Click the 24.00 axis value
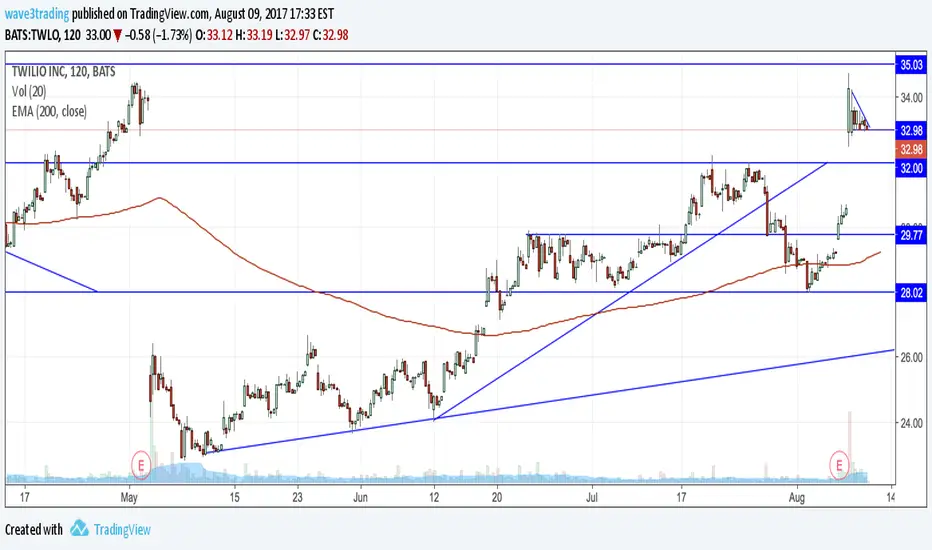Screen dimensions: 932x550 coord(911,423)
